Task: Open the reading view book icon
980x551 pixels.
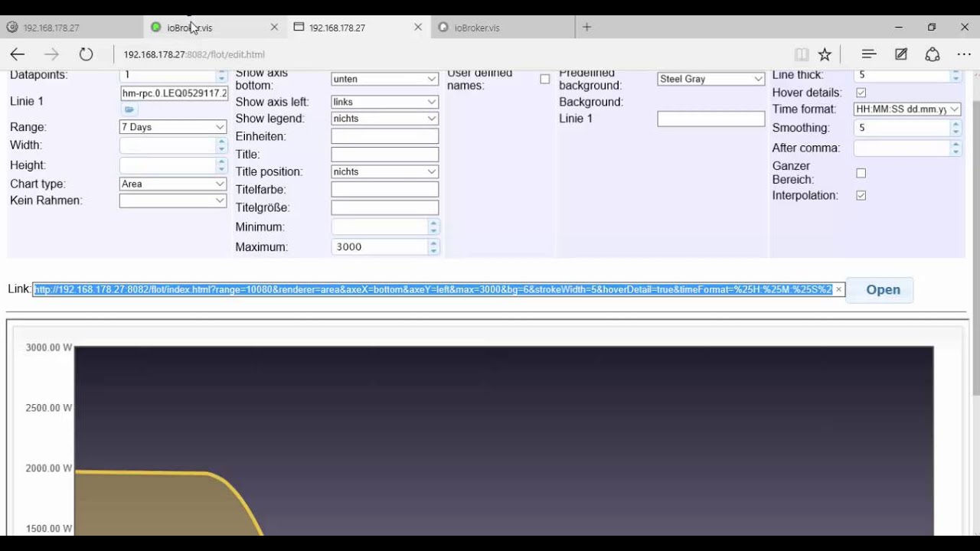Action: pos(802,54)
